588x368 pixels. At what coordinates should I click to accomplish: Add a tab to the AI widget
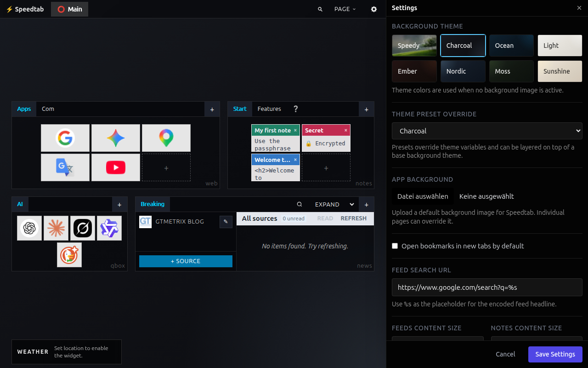click(119, 205)
